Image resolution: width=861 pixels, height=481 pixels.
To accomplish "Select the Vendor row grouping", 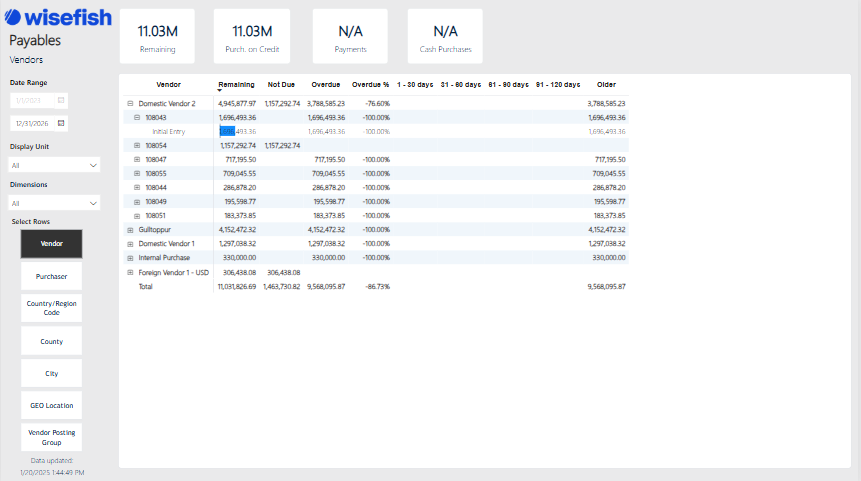I will tap(51, 243).
